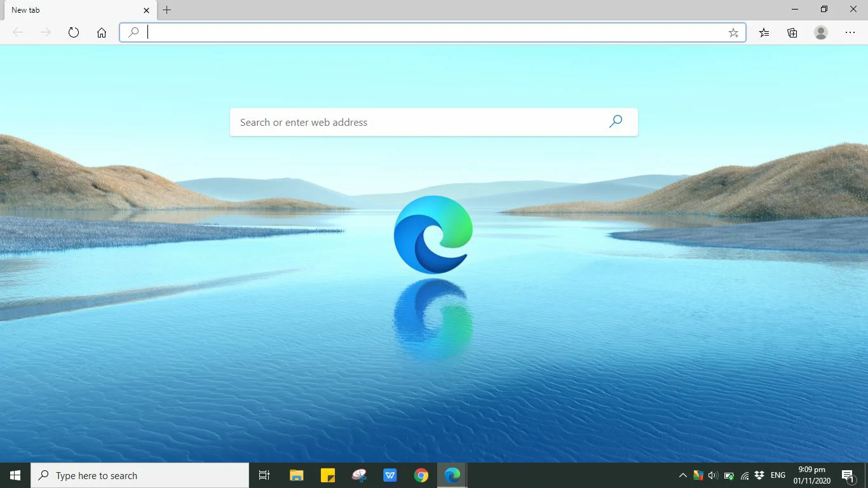Image resolution: width=868 pixels, height=488 pixels.
Task: Click the Windows Start button
Action: click(x=15, y=475)
